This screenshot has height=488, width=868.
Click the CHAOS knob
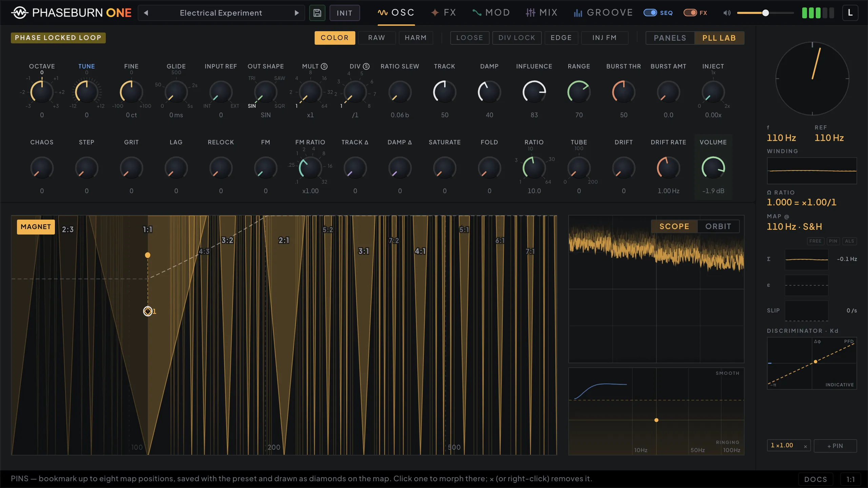point(42,168)
